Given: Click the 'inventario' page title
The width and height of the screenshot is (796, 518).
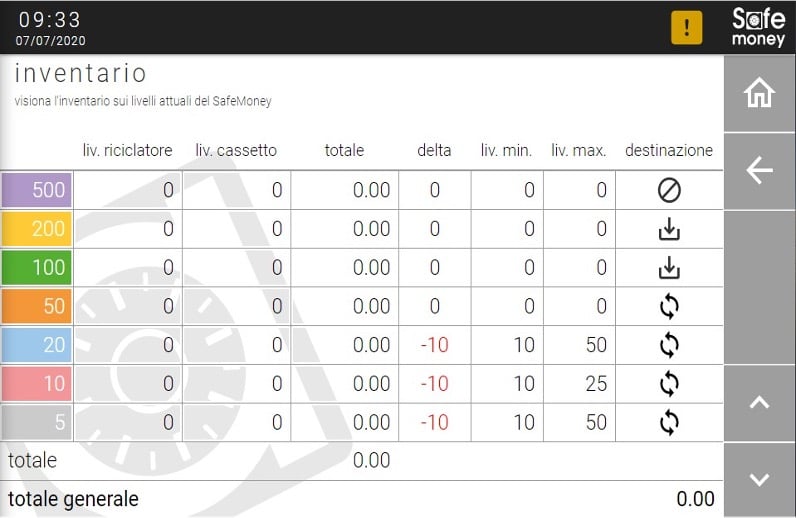Looking at the screenshot, I should (81, 73).
